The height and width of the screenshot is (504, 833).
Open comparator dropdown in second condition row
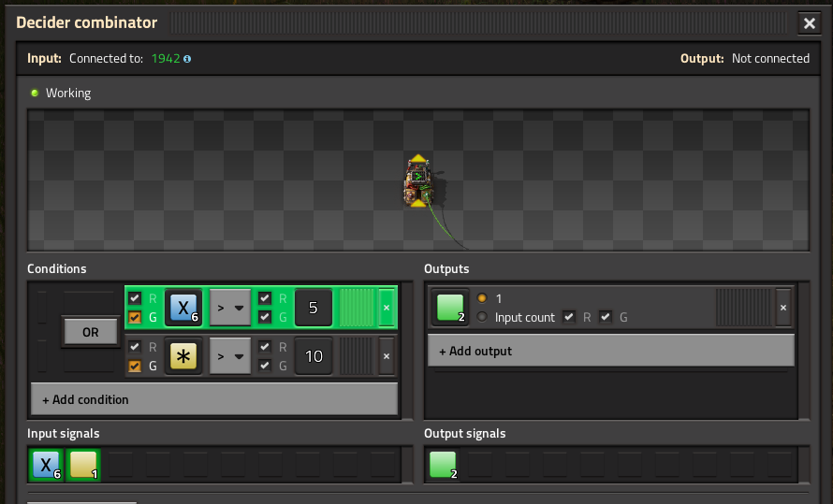coord(230,356)
